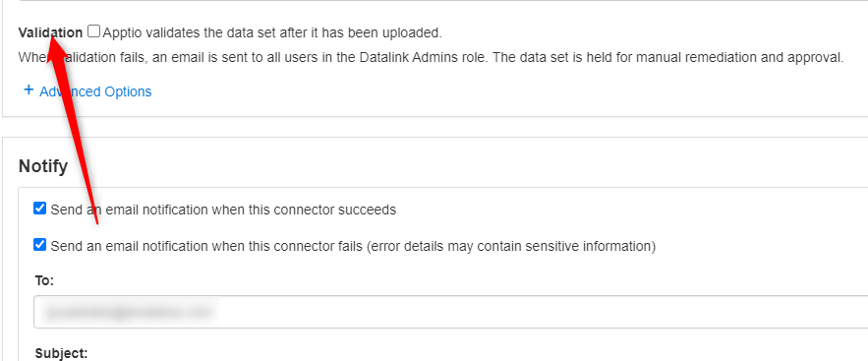Click the Subject: field label

pos(61,353)
